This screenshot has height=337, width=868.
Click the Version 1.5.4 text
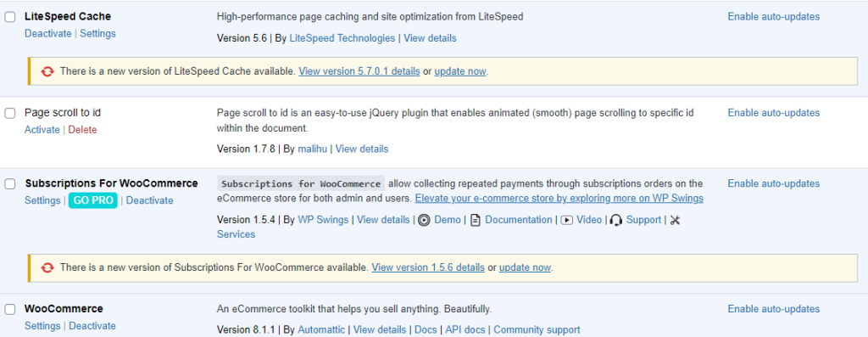[x=246, y=220]
